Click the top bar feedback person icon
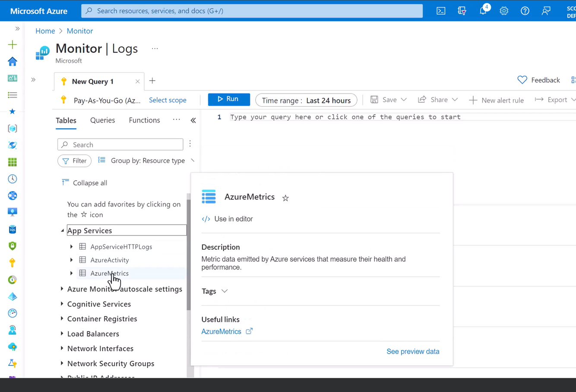The image size is (576, 392). [546, 11]
